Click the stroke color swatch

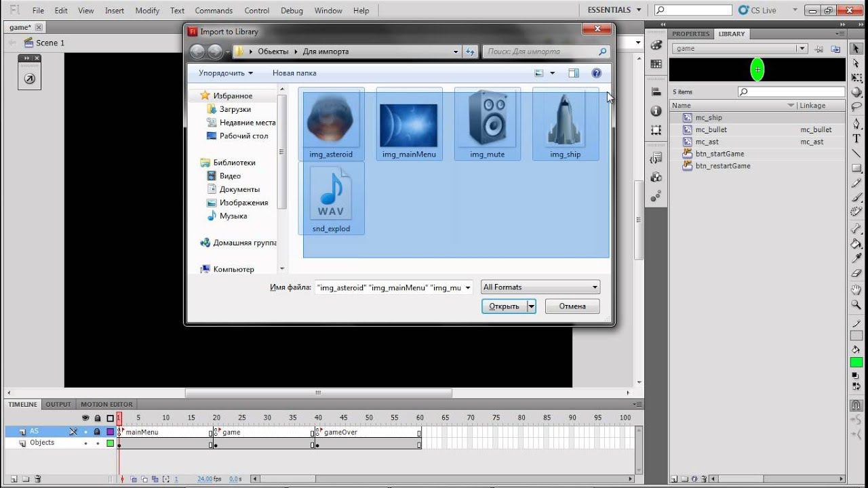856,335
